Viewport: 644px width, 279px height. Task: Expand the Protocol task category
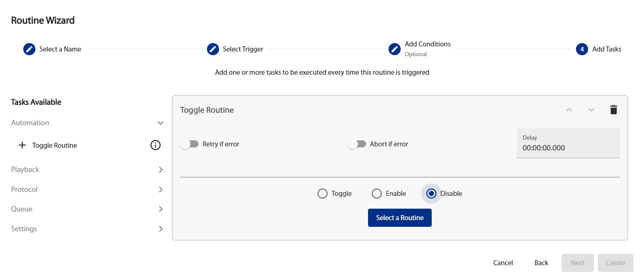pos(160,189)
